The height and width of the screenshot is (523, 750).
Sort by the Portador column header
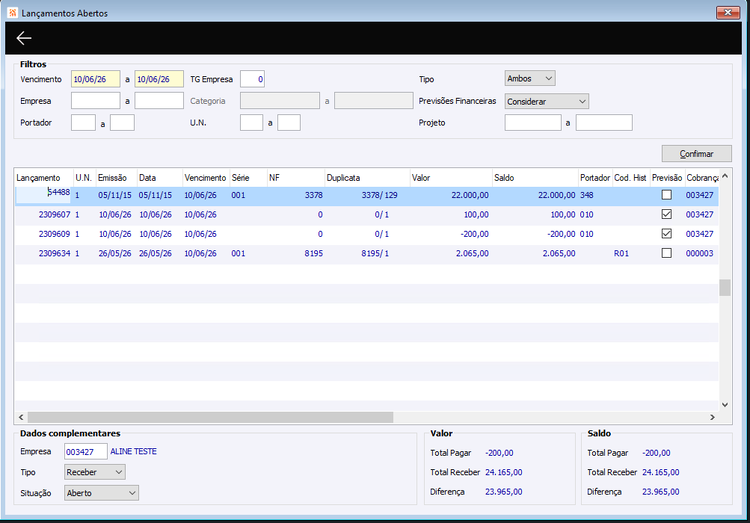coord(595,178)
